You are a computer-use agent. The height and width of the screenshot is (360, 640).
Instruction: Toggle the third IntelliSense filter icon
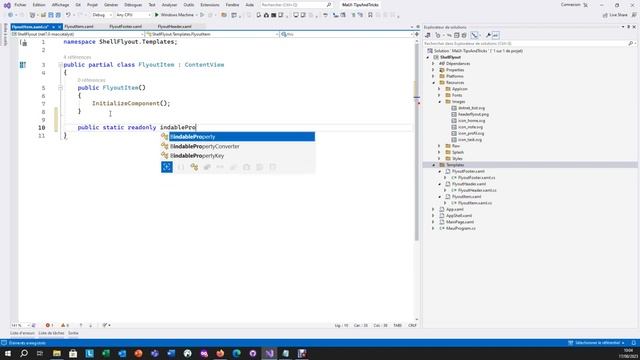pyautogui.click(x=194, y=167)
